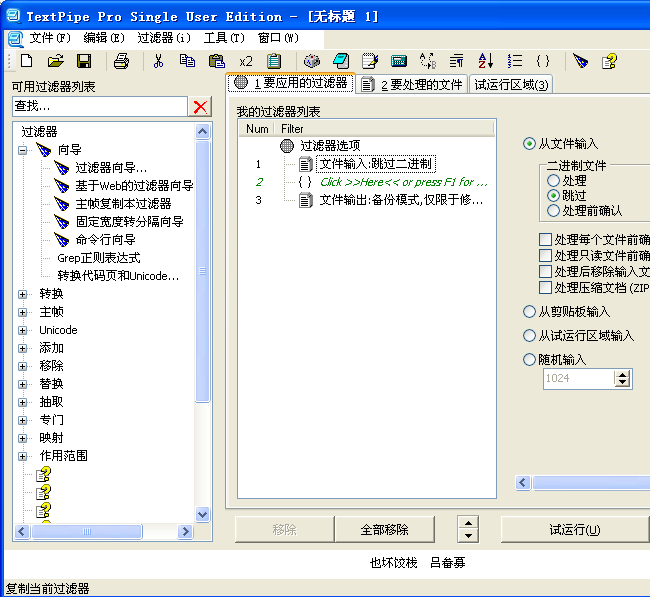Click in the 查找 search field

coord(98,106)
